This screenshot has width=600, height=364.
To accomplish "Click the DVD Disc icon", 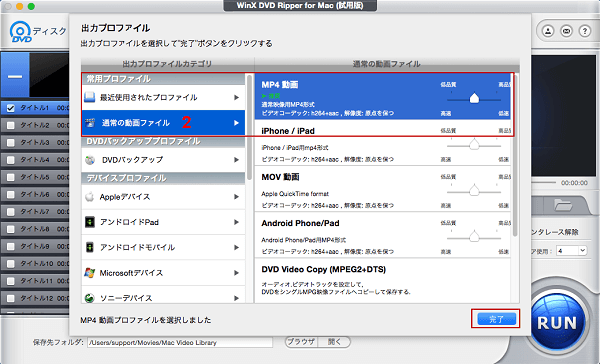I will (x=21, y=32).
